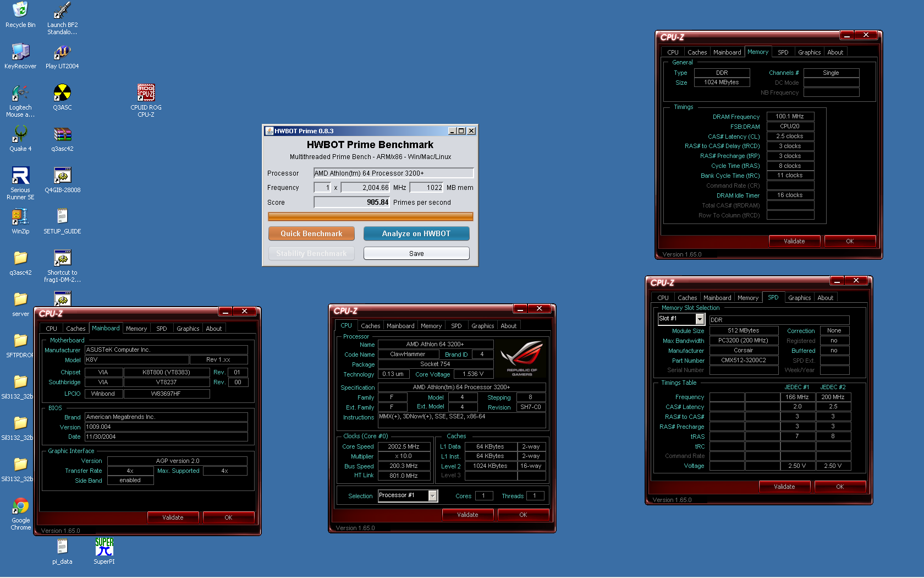924x578 pixels.
Task: Click the Manufacturer ASUSTeK Computer Inc. field
Action: [x=166, y=350]
